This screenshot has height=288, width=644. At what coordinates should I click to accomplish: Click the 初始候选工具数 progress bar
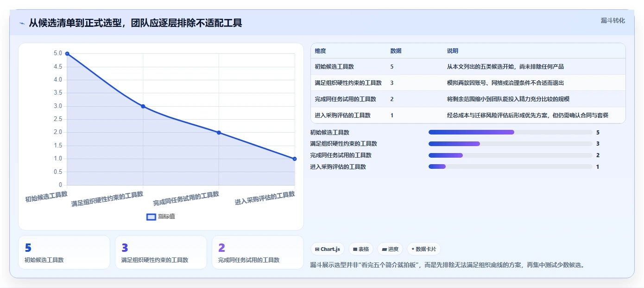(511, 132)
